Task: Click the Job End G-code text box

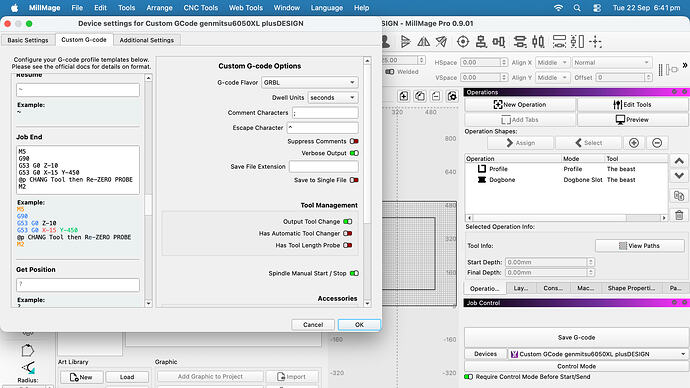Action: (x=78, y=170)
